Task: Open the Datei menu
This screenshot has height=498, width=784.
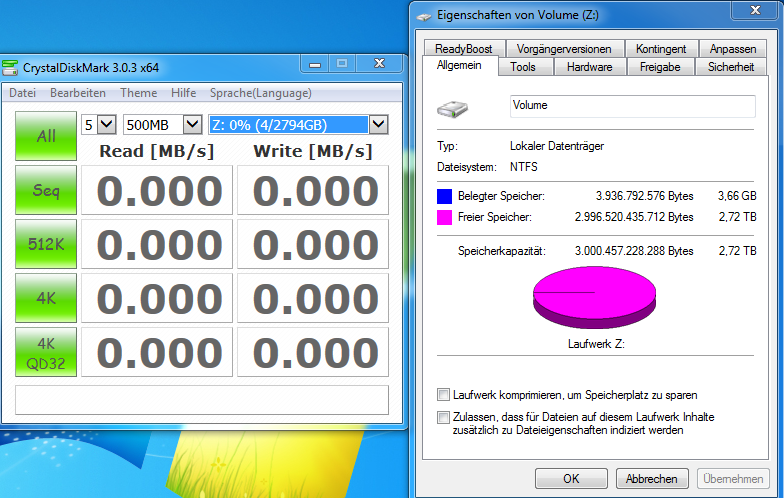Action: coord(22,93)
